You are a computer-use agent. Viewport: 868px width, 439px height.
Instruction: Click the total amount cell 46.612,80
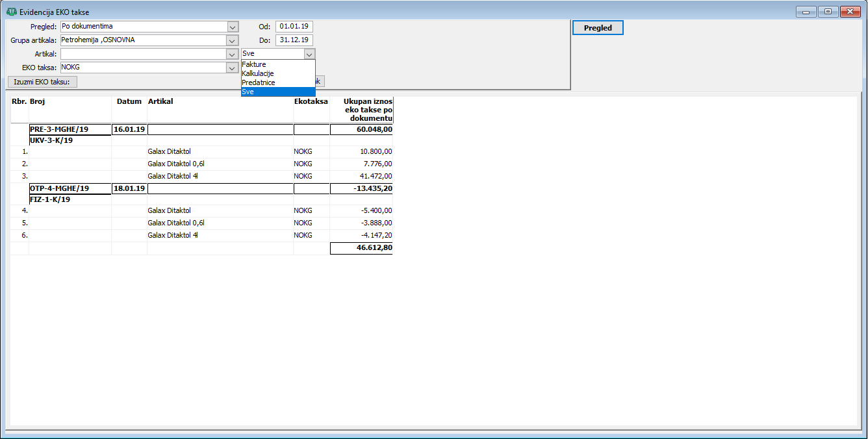(x=361, y=248)
